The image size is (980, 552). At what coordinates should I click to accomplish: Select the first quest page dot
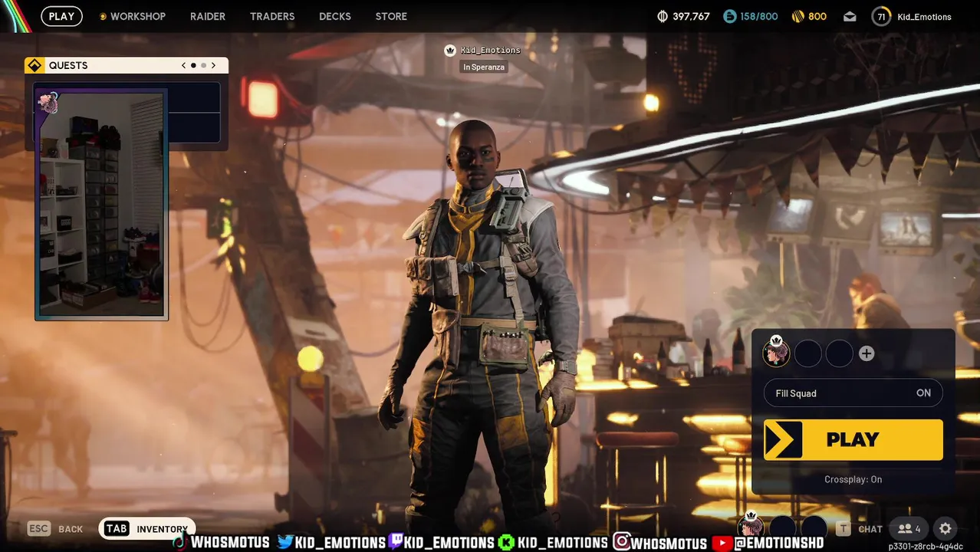pyautogui.click(x=193, y=65)
